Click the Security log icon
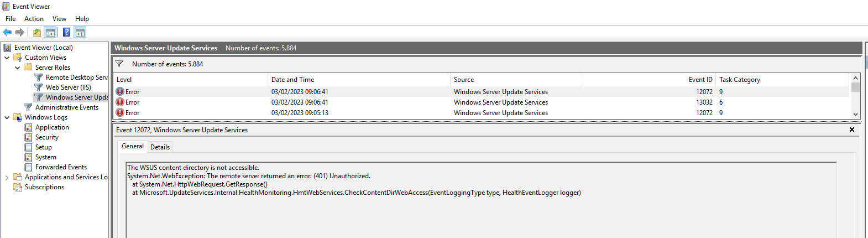Screen dimensions: 868x238 [28, 137]
